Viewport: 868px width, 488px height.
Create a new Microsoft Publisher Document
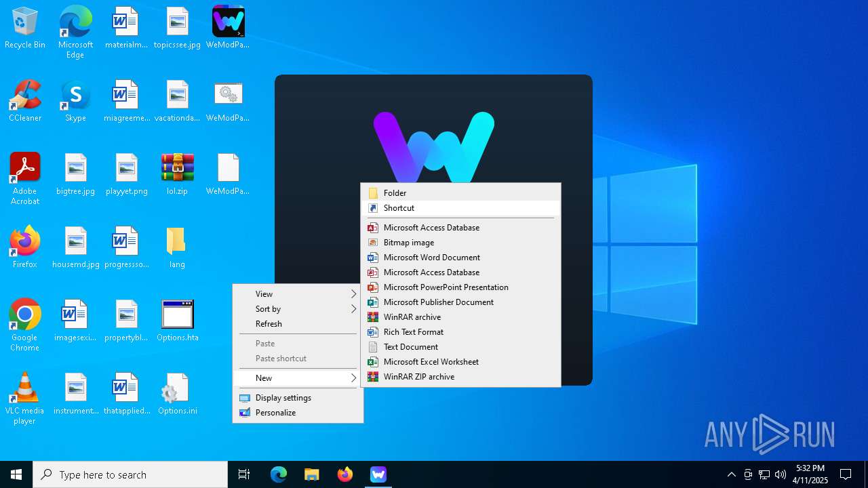[460, 302]
